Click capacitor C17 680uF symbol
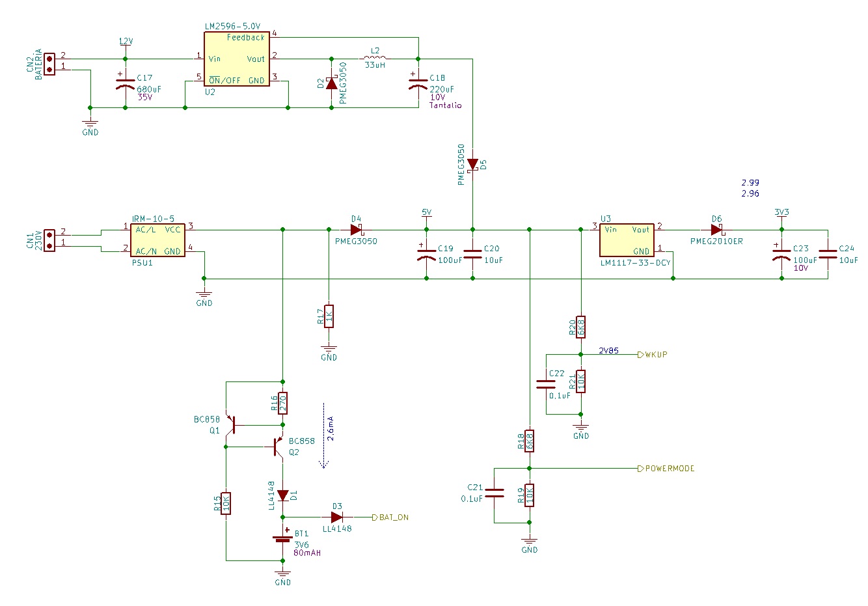 pos(125,83)
